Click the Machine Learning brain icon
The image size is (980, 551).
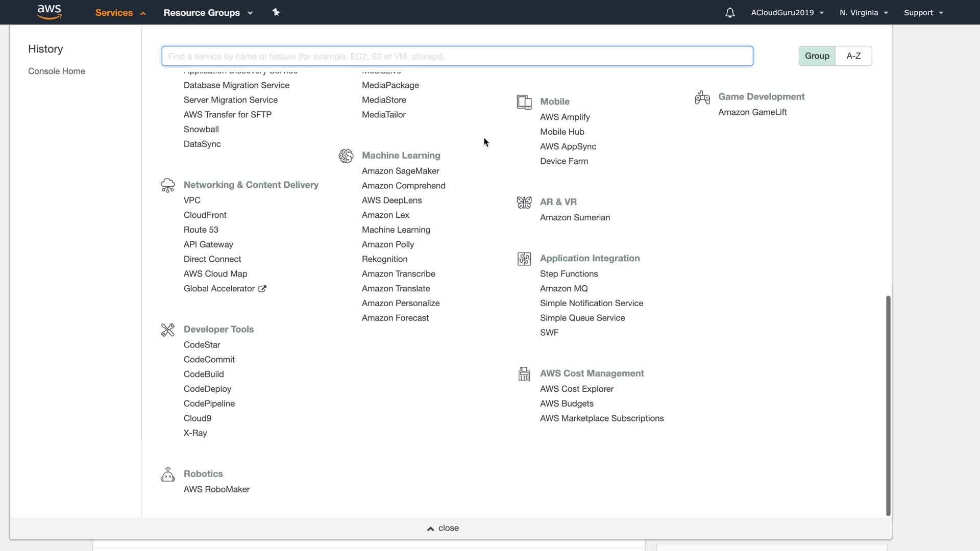(346, 156)
